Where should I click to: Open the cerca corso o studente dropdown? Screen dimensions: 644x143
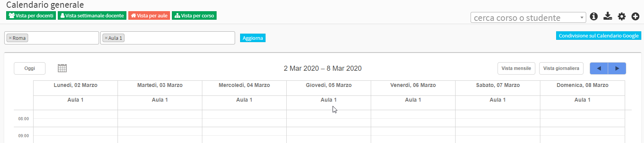coord(528,17)
